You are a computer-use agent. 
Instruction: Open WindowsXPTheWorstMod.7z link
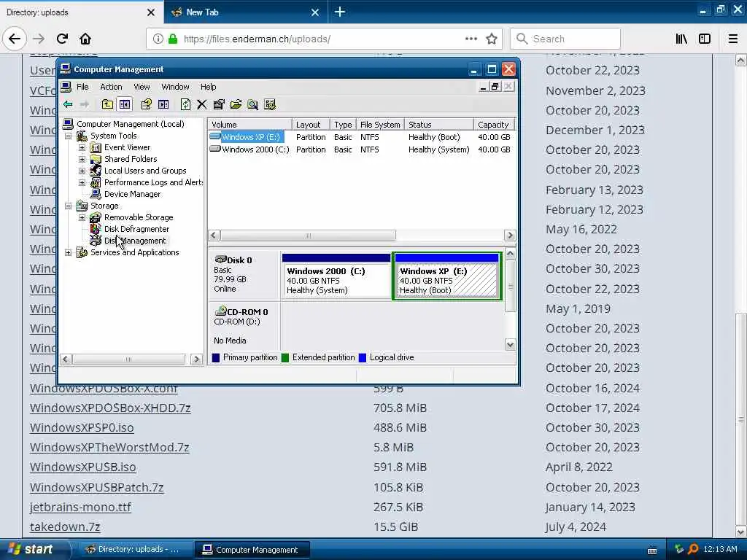(109, 448)
